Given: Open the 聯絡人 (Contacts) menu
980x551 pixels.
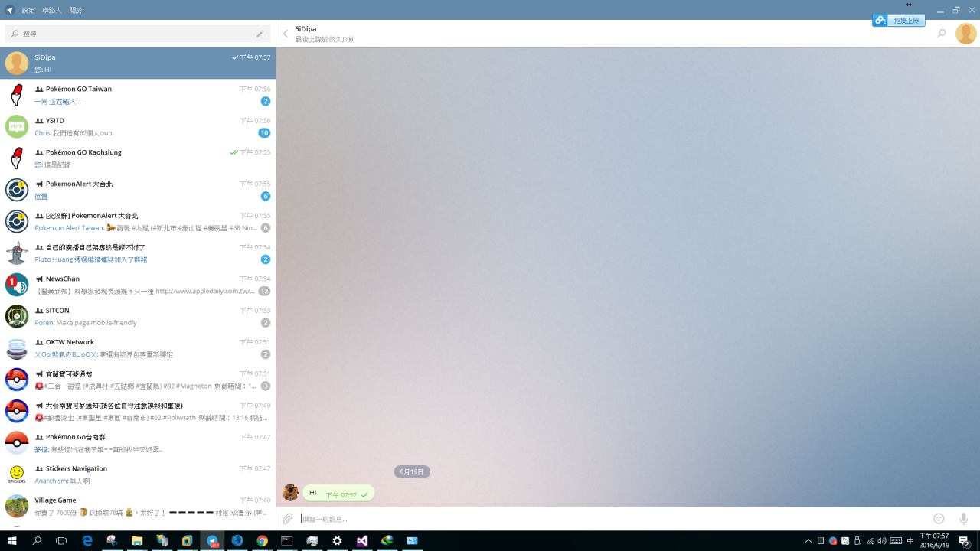Looking at the screenshot, I should [52, 10].
